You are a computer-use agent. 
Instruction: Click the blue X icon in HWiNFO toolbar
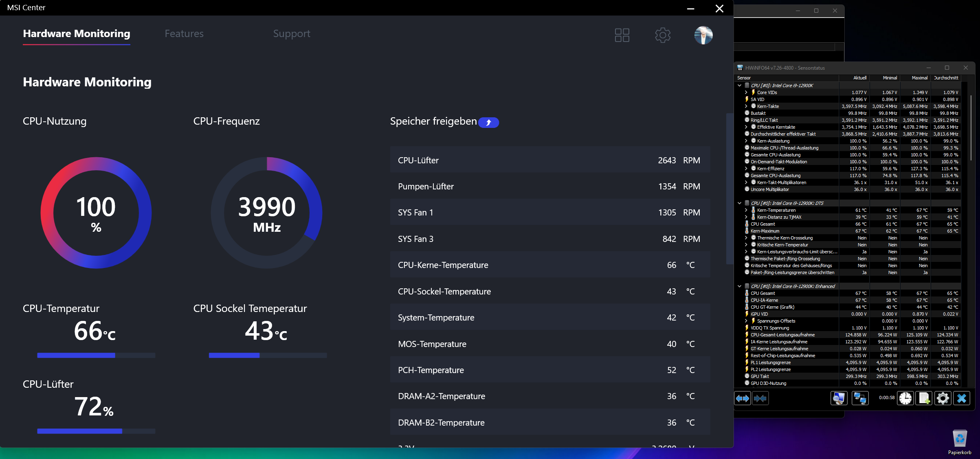point(962,398)
